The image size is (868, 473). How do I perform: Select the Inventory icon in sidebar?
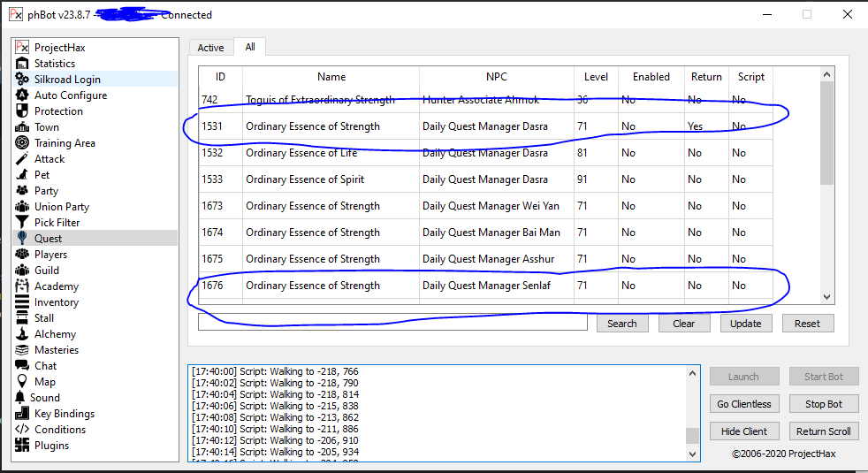pyautogui.click(x=23, y=302)
